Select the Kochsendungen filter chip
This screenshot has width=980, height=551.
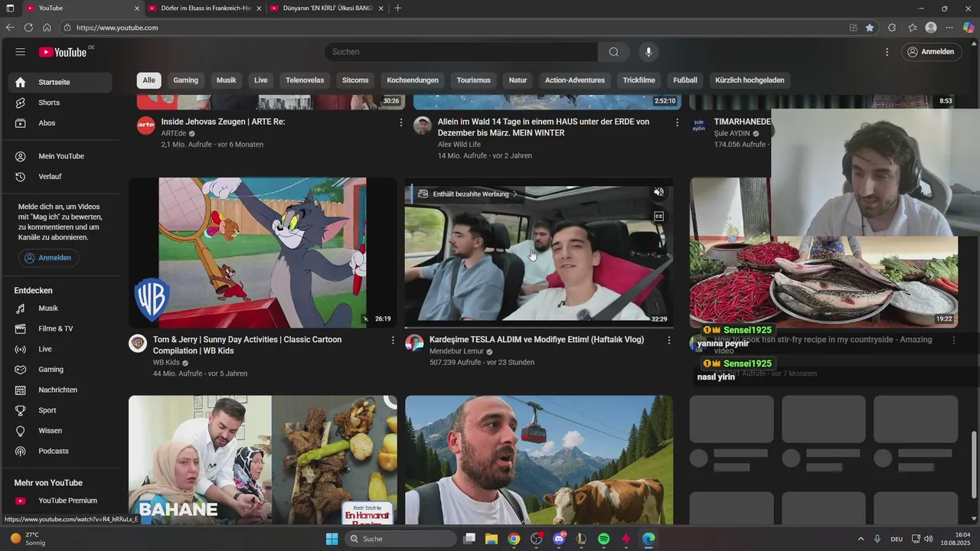pos(413,80)
